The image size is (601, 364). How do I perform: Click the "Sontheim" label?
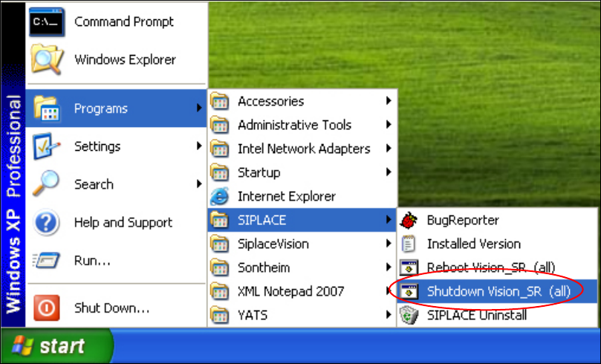[x=264, y=267]
